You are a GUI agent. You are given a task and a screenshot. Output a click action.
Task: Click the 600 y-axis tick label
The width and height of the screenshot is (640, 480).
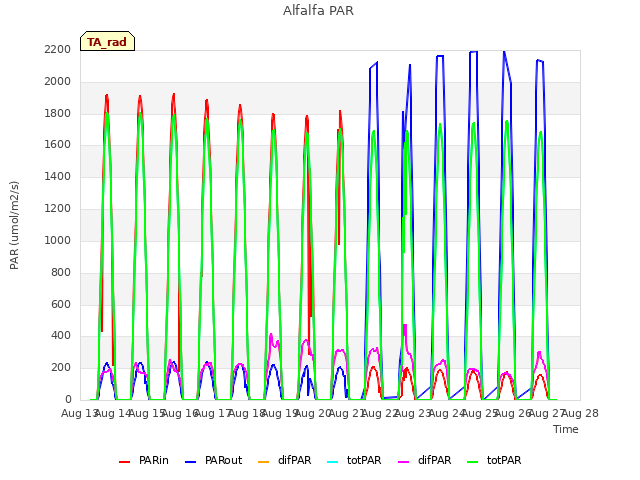[x=61, y=304]
